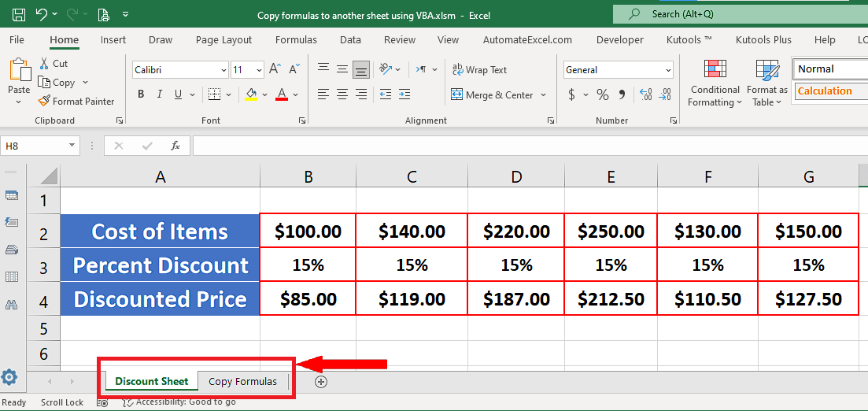
Task: Open the font color dropdown arrow
Action: point(296,94)
